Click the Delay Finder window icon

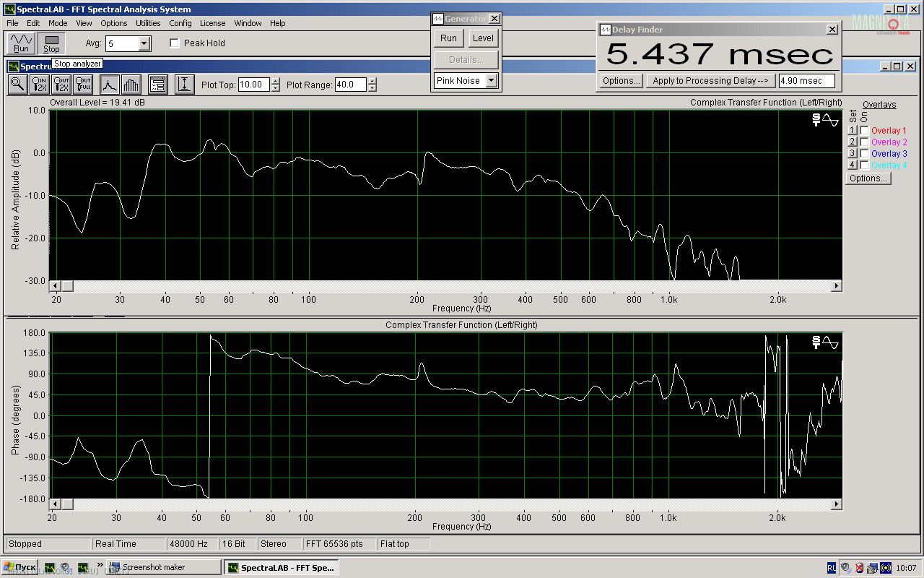(605, 30)
